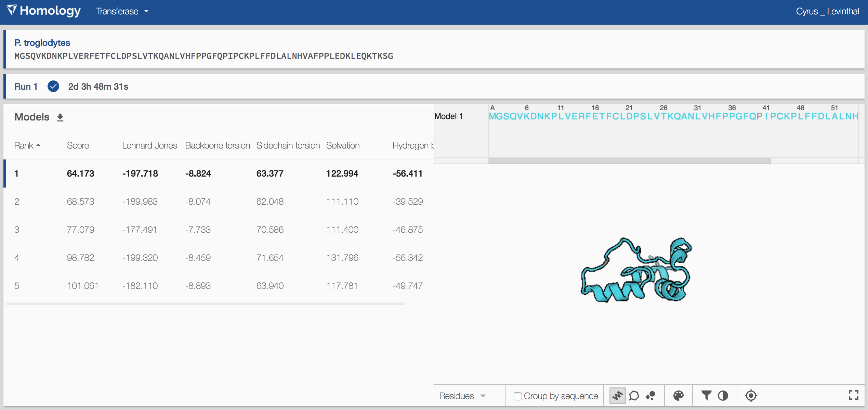This screenshot has height=410, width=868.
Task: Sort by Backbone torsion column
Action: 218,145
